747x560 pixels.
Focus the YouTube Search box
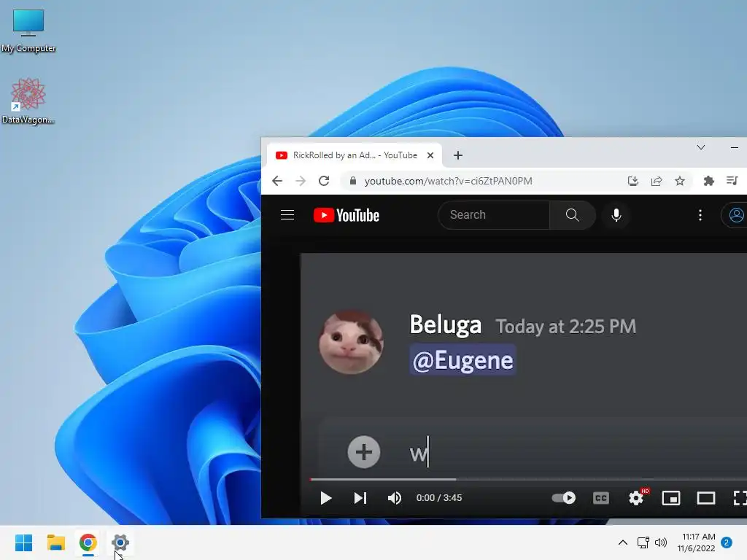494,215
